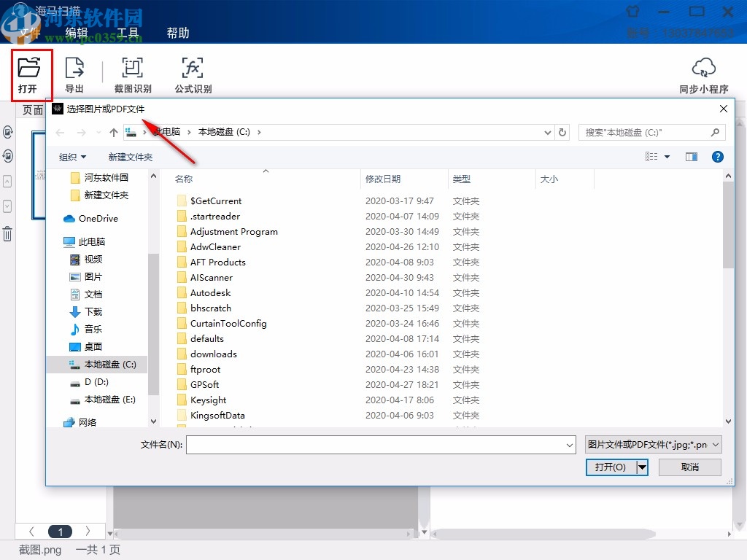Open the file type filter dropdown
This screenshot has width=747, height=560.
[x=653, y=445]
